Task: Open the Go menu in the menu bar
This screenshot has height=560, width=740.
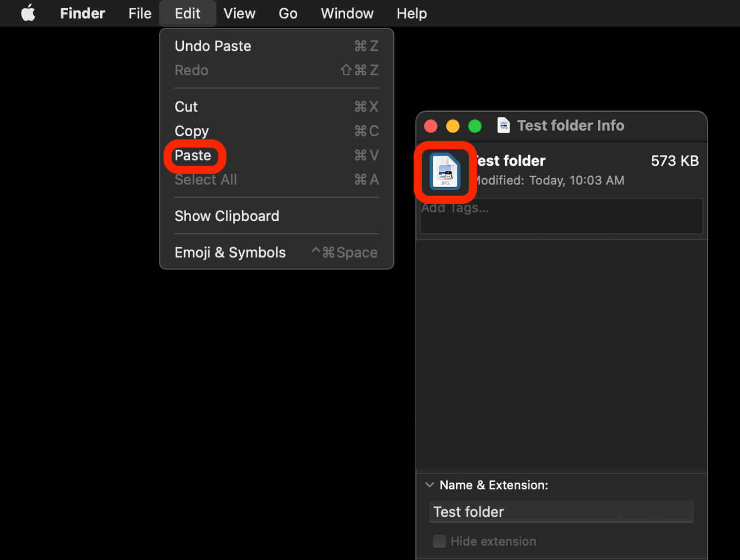Action: pyautogui.click(x=288, y=13)
